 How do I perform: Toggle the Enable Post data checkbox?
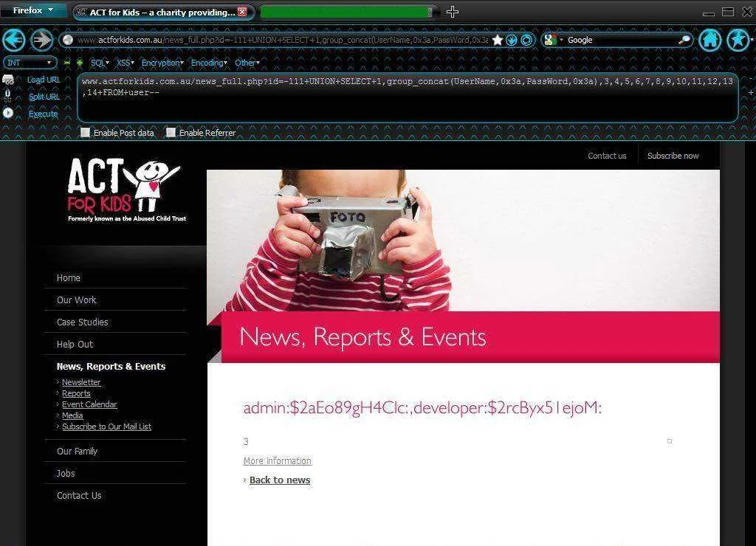[x=86, y=133]
